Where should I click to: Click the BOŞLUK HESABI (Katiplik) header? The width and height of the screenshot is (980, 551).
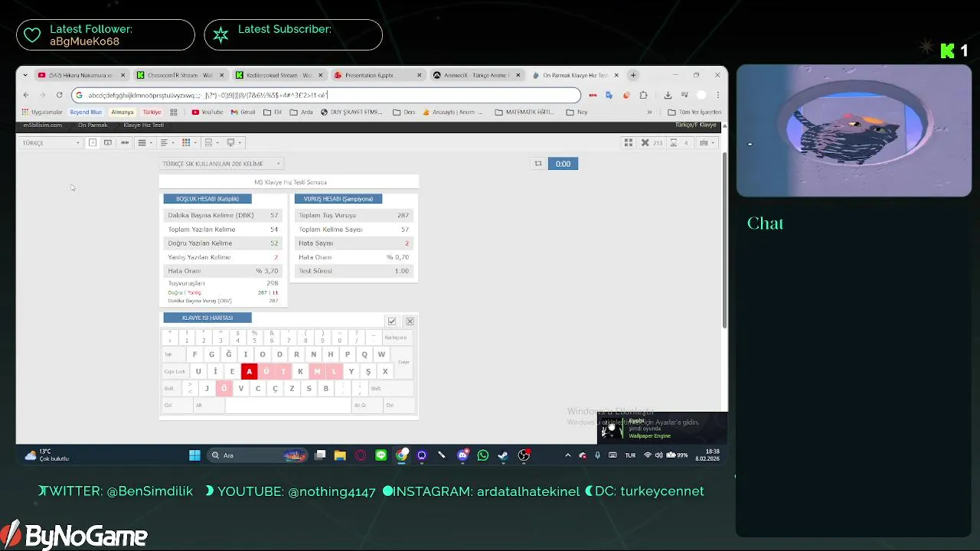[x=207, y=199]
